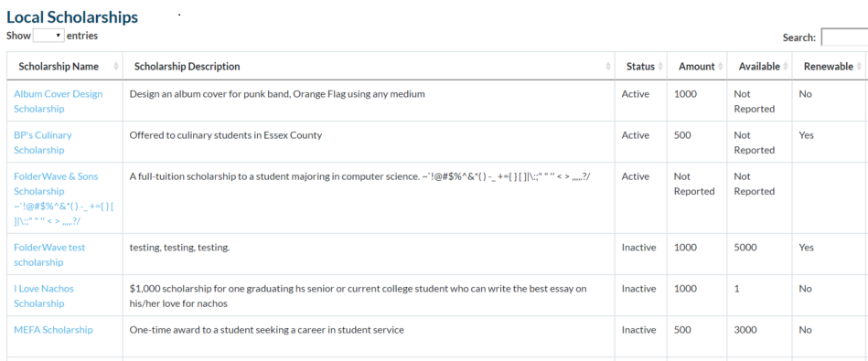Image resolution: width=868 pixels, height=361 pixels.
Task: Sort by Renewable column
Action: (829, 67)
